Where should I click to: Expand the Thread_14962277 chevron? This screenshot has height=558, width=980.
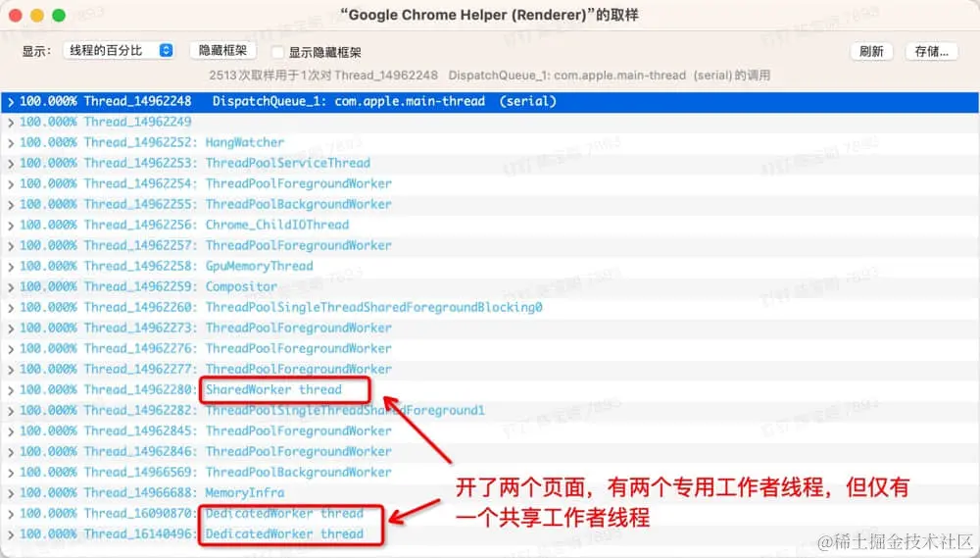pyautogui.click(x=11, y=371)
